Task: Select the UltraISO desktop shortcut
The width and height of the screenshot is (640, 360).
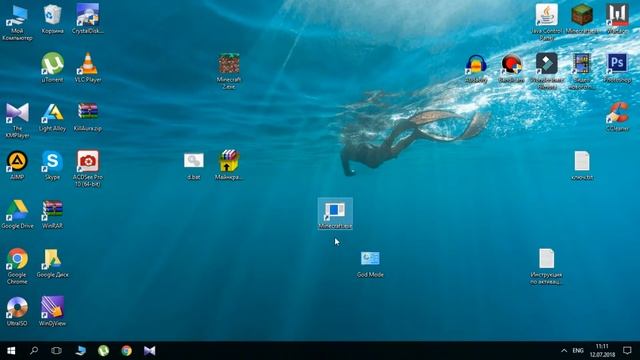Action: click(x=17, y=311)
